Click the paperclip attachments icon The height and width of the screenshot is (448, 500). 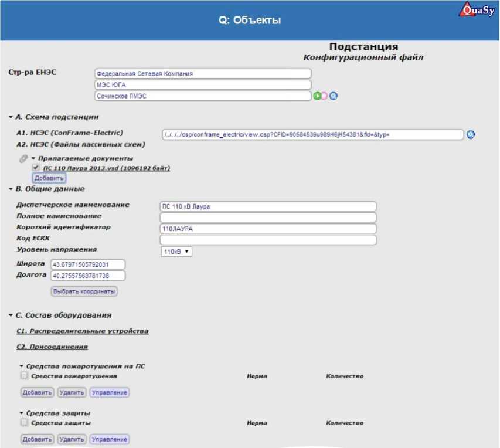tap(23, 158)
